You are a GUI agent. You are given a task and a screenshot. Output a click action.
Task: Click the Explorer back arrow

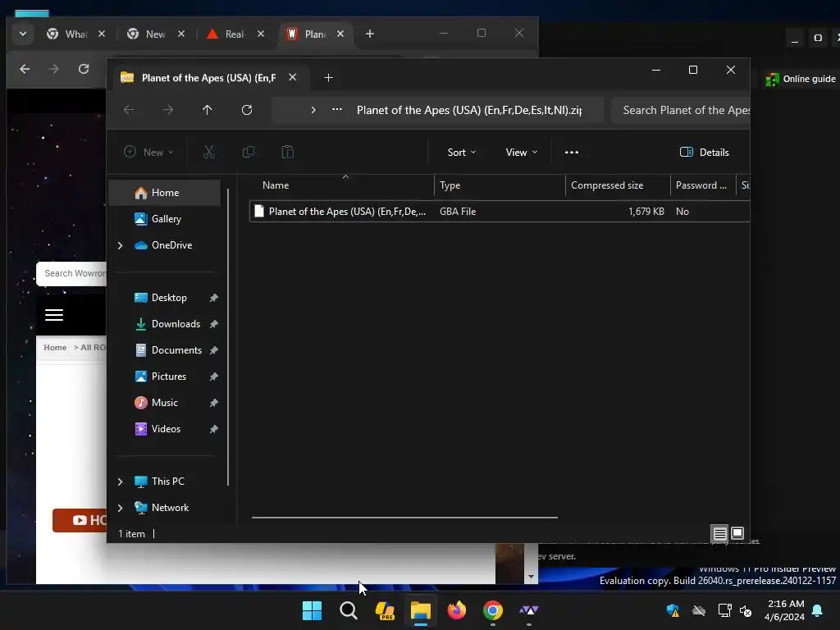click(129, 110)
